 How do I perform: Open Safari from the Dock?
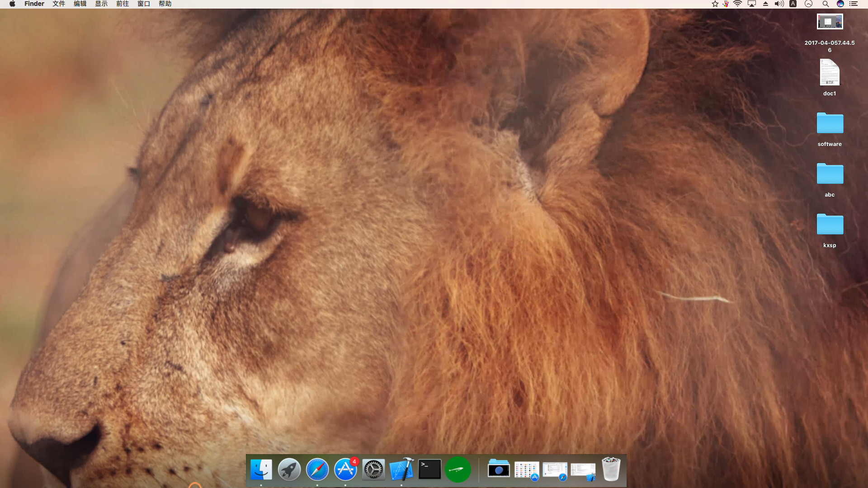pyautogui.click(x=317, y=469)
